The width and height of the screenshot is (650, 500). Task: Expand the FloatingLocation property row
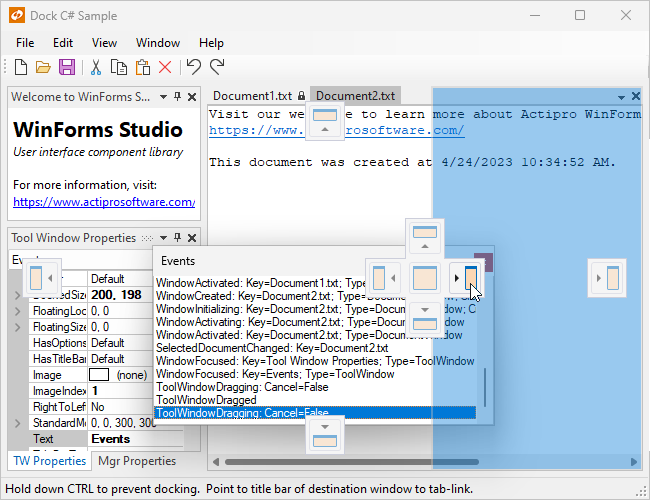(x=17, y=311)
